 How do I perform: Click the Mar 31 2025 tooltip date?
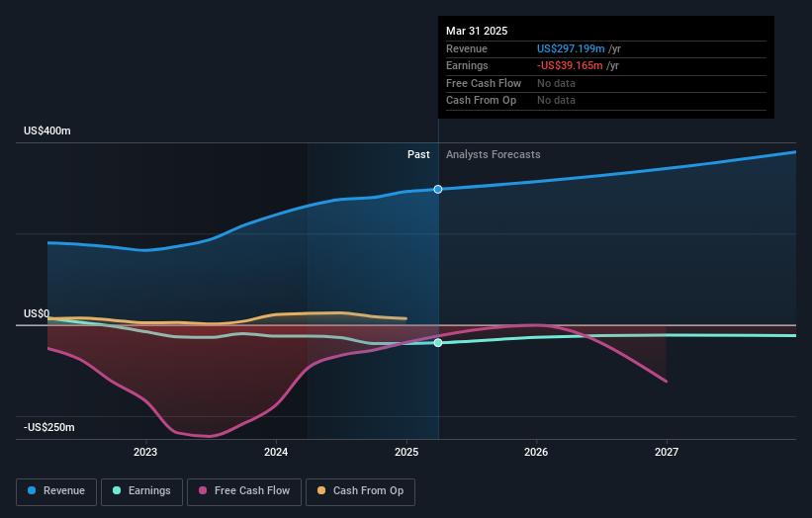[x=477, y=31]
